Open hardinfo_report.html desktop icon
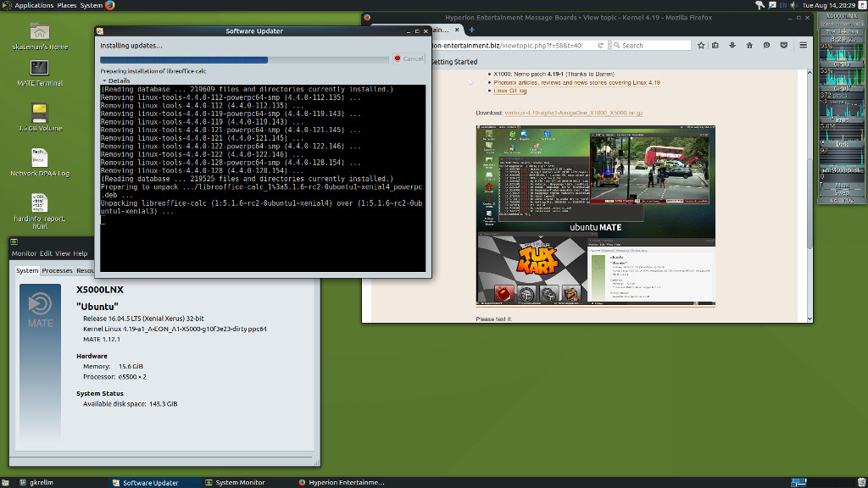The height and width of the screenshot is (488, 868). [x=39, y=211]
